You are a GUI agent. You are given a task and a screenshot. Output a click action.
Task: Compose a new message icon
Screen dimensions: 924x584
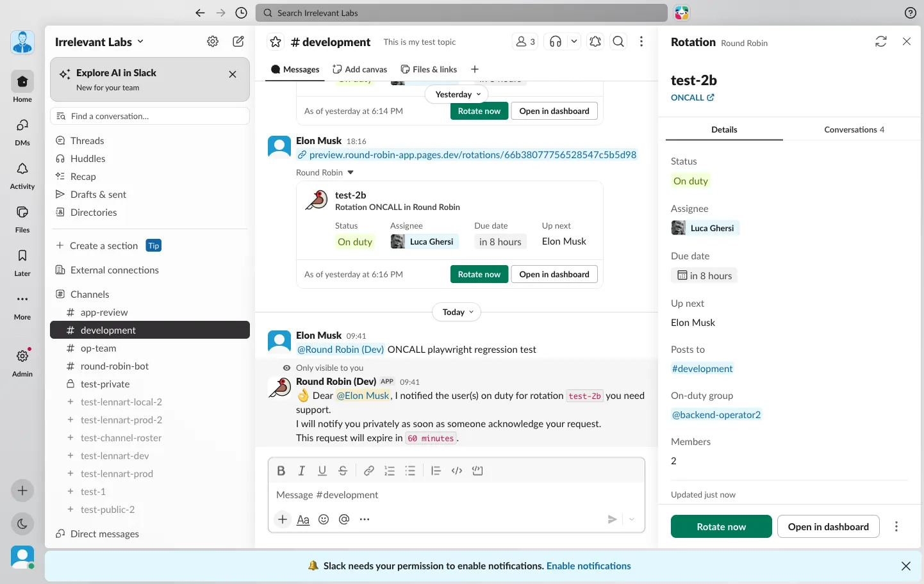(x=238, y=42)
